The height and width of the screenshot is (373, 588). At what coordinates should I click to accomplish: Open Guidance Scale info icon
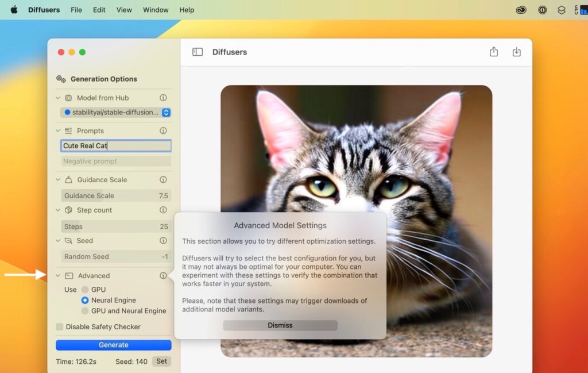click(163, 180)
